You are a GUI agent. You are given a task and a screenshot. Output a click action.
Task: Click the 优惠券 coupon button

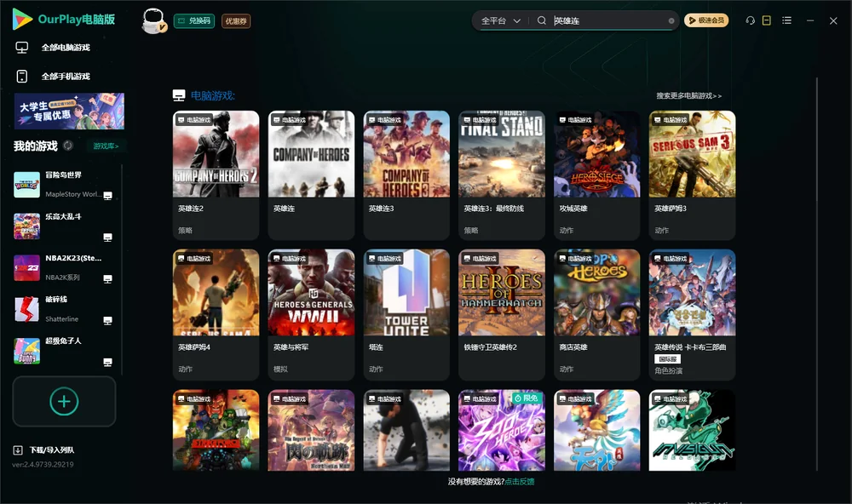[236, 20]
